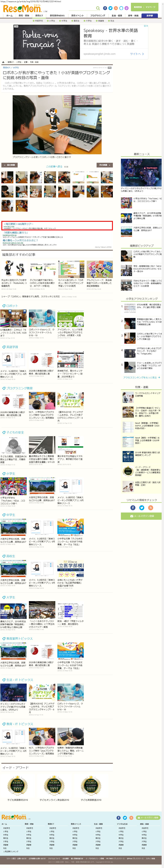Click メールマガジン登録 green sidebar button
This screenshot has width=164, height=868.
(141, 516)
